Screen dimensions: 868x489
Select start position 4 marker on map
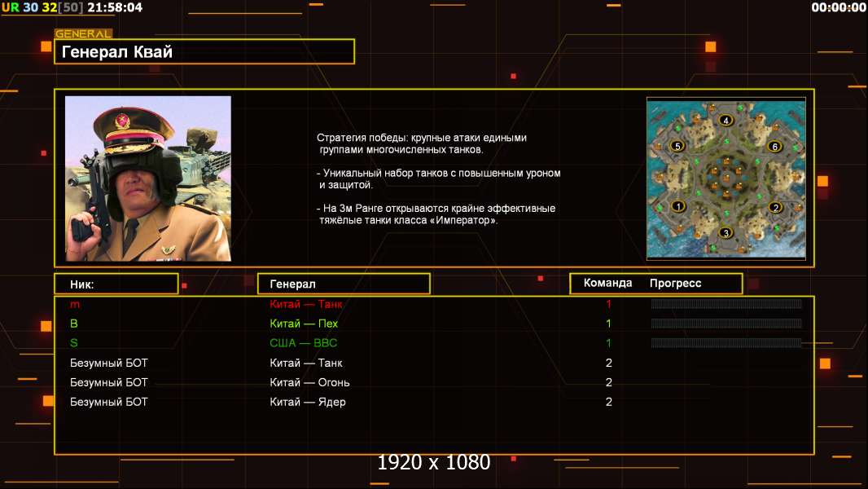click(726, 121)
